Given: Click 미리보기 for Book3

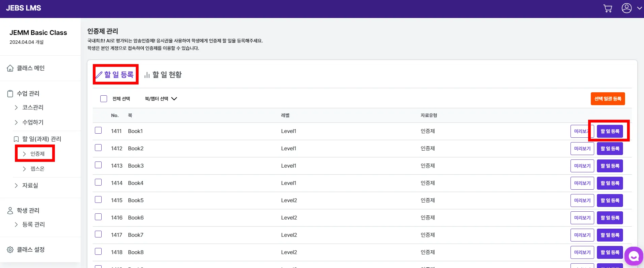Looking at the screenshot, I should 582,166.
